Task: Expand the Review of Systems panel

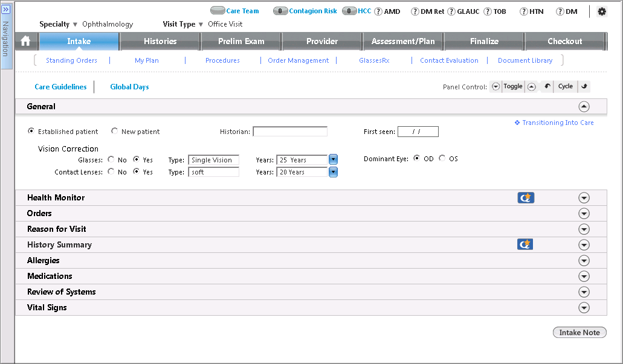Action: pos(584,292)
